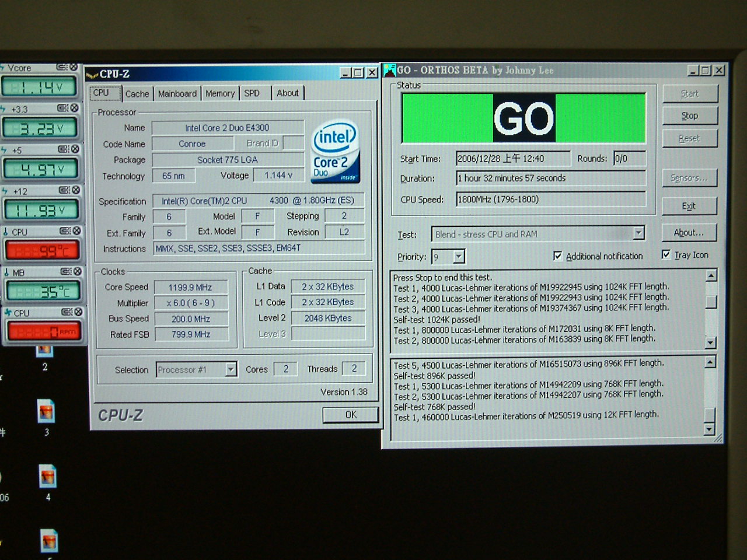Click the Reset button in ORTHOS
Image resolution: width=747 pixels, height=560 pixels.
(689, 138)
